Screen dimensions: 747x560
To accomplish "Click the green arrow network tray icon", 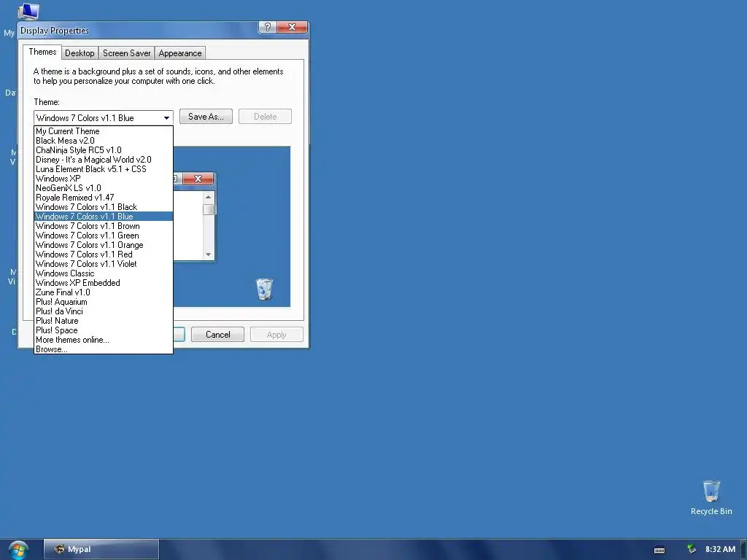I will 692,550.
